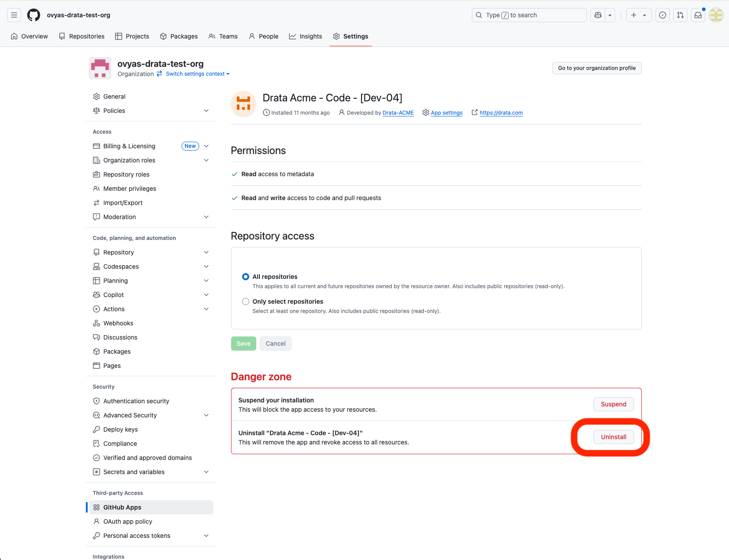Expand the Actions settings section
This screenshot has width=729, height=560.
click(206, 309)
